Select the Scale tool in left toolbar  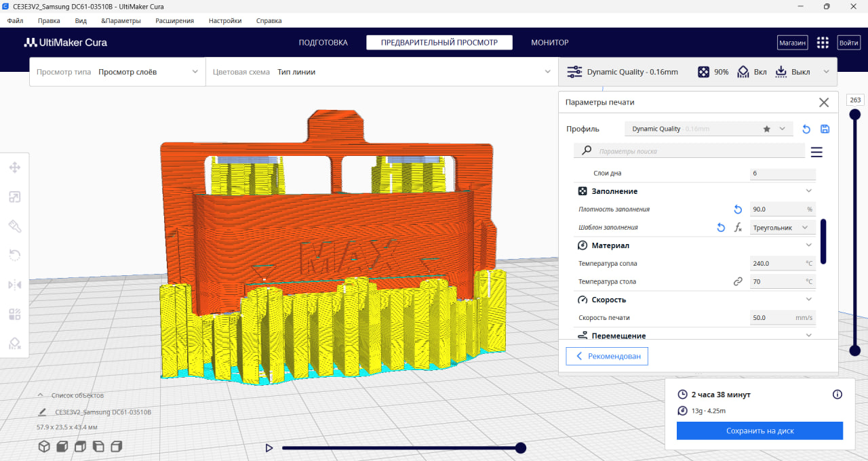point(14,197)
